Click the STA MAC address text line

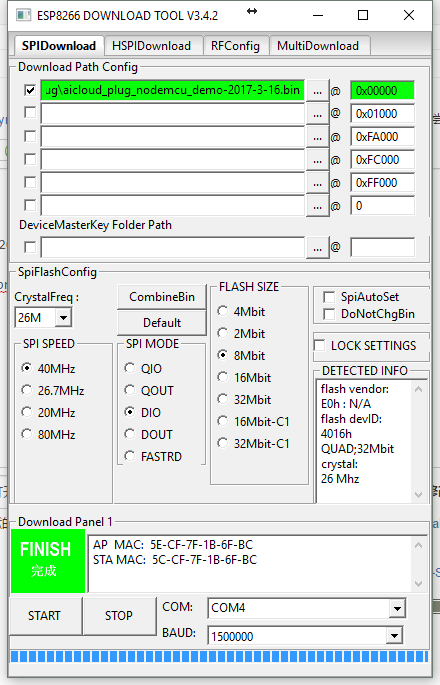(x=175, y=560)
